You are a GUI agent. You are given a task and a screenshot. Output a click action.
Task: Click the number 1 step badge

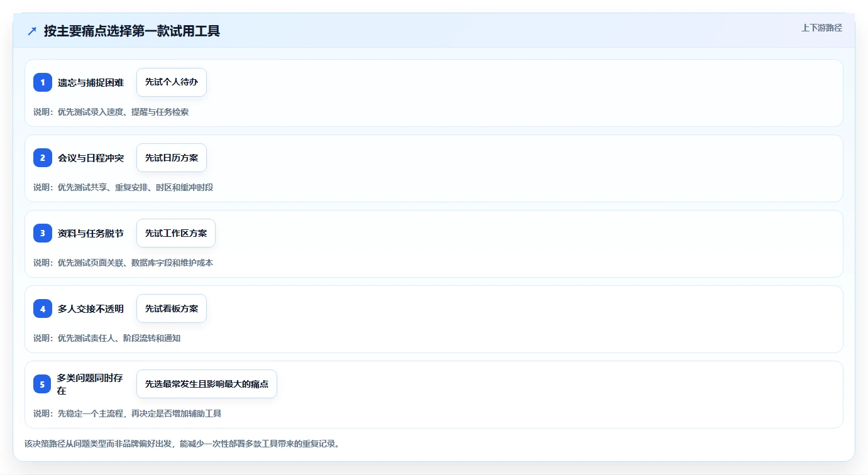[x=43, y=82]
